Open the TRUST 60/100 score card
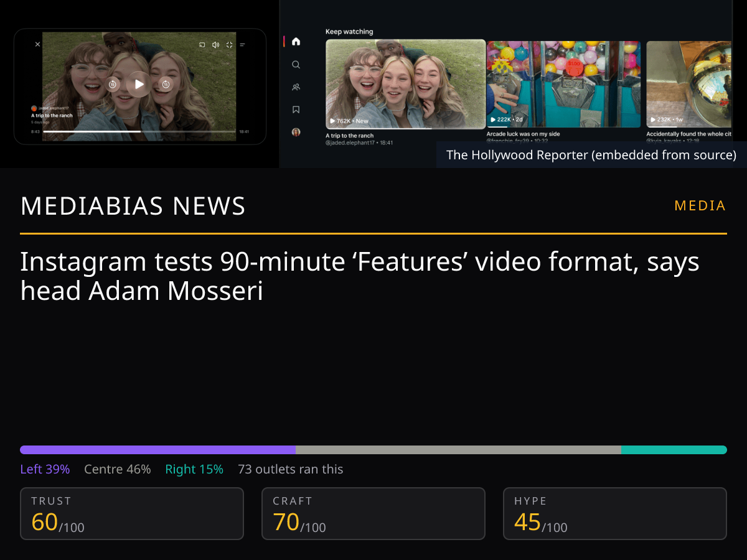Image resolution: width=747 pixels, height=560 pixels. 132,513
